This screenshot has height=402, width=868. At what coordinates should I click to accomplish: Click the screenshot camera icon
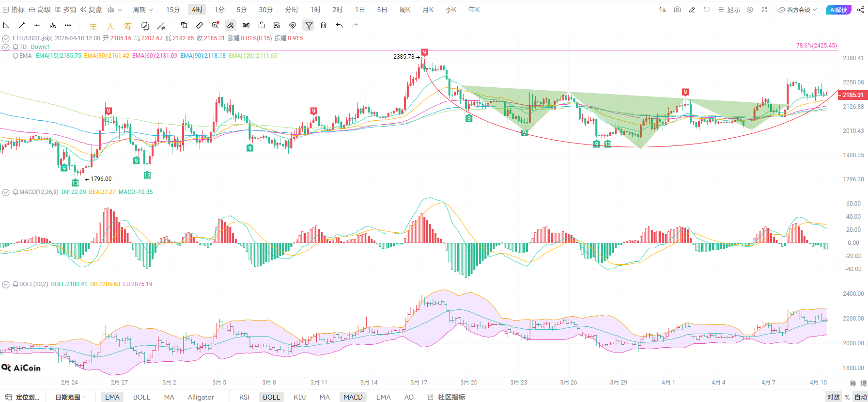click(677, 10)
